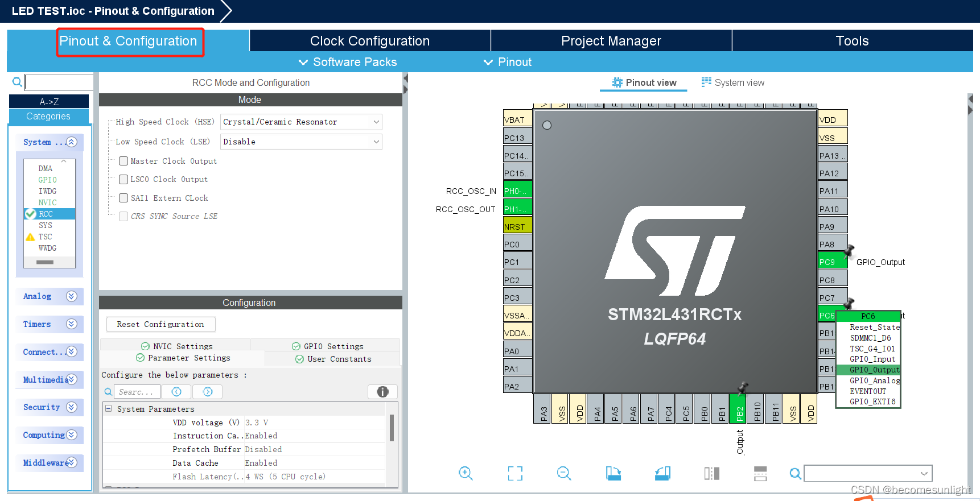This screenshot has width=980, height=501.
Task: Switch to Project Manager tab
Action: pos(611,41)
